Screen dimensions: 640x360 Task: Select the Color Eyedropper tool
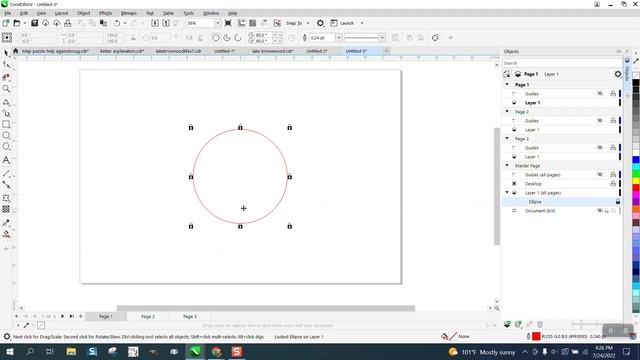6,223
